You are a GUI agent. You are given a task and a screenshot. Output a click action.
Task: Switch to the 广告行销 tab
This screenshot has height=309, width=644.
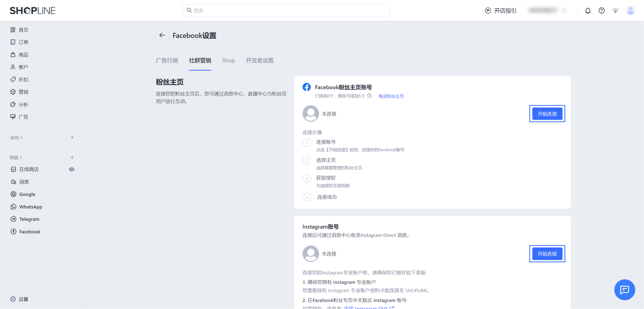click(167, 60)
